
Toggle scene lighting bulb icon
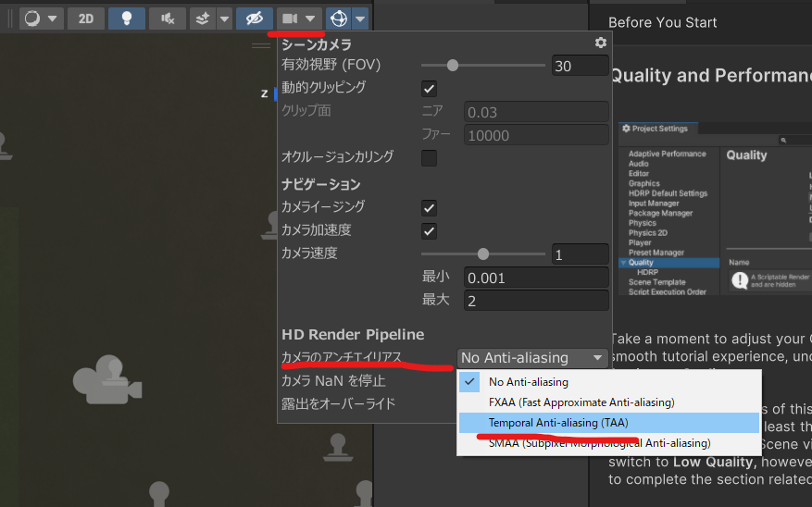coord(126,19)
